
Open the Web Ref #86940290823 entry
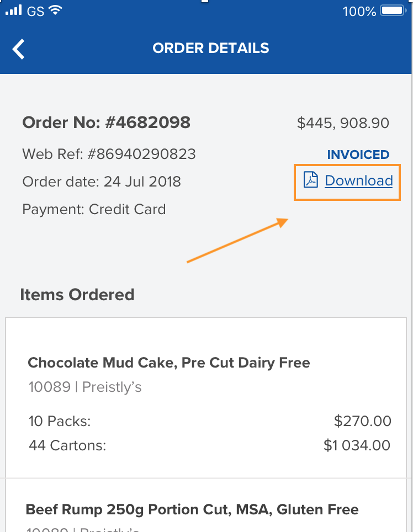(108, 154)
